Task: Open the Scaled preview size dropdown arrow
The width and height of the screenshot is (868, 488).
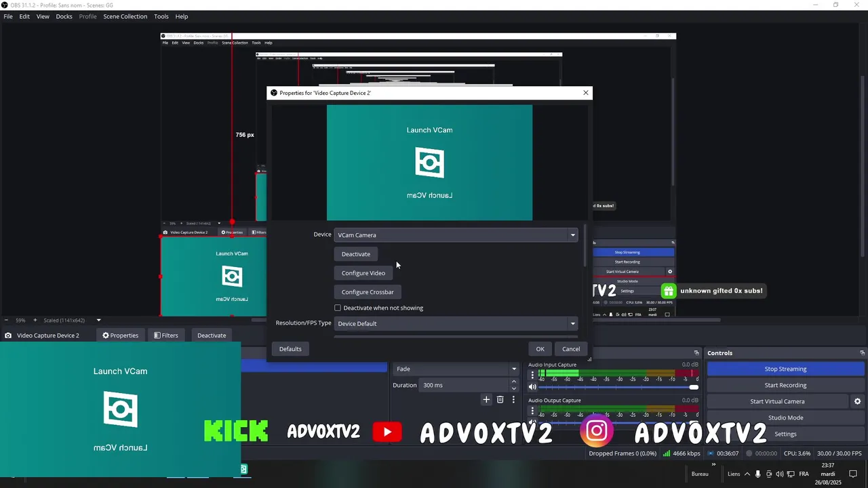Action: 98,321
